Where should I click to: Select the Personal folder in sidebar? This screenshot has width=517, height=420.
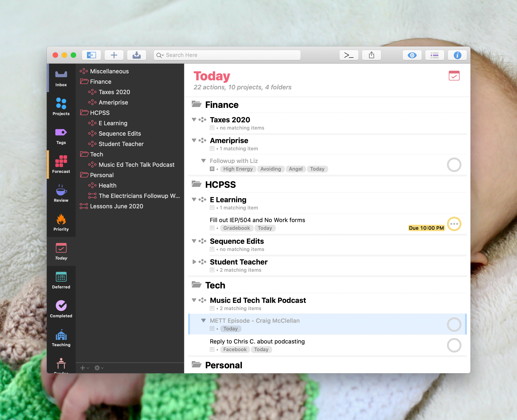[x=130, y=175]
